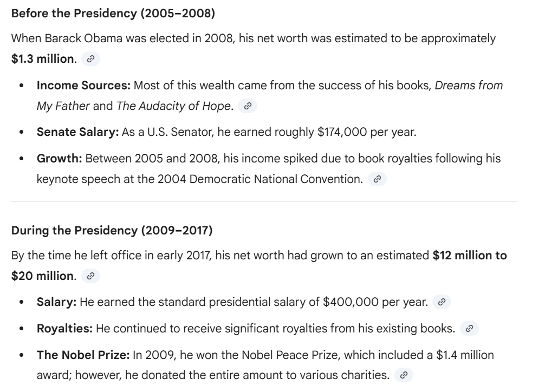Open the citation icon after "various charities"
The height and width of the screenshot is (392, 538).
click(404, 375)
